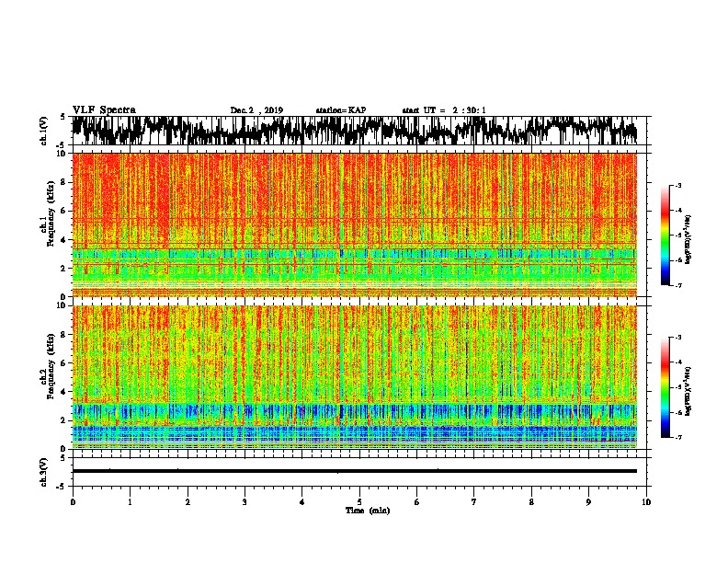This screenshot has height=563, width=728.
Task: Click time-axis tick label "1"
Action: [x=130, y=502]
